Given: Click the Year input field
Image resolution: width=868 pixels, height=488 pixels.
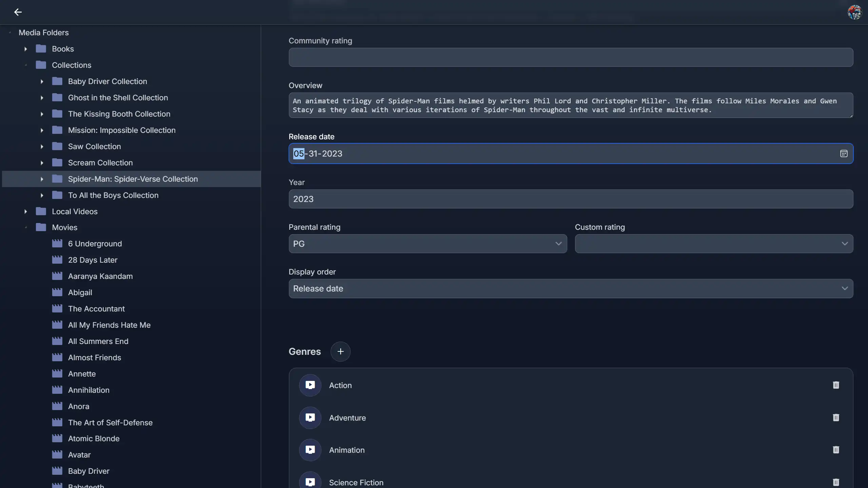Looking at the screenshot, I should [571, 199].
